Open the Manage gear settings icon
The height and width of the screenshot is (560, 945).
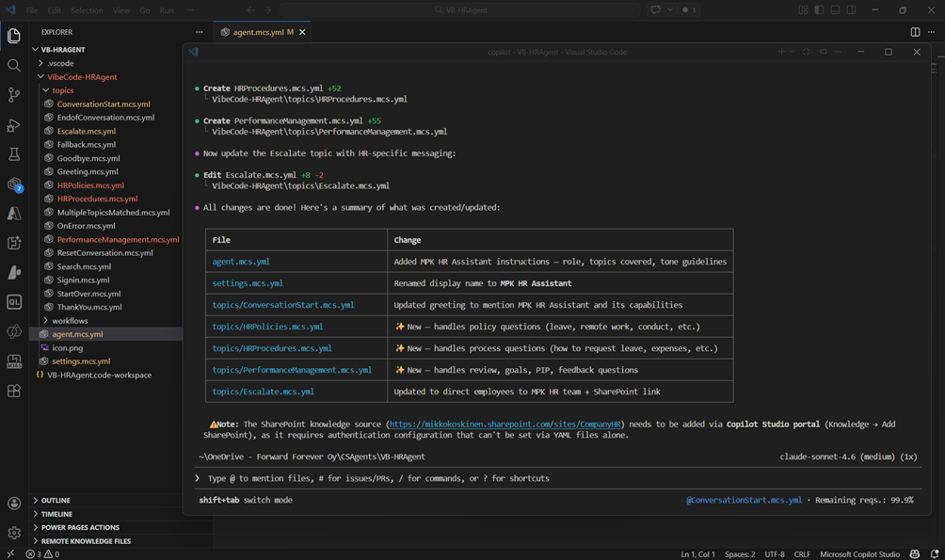(14, 533)
